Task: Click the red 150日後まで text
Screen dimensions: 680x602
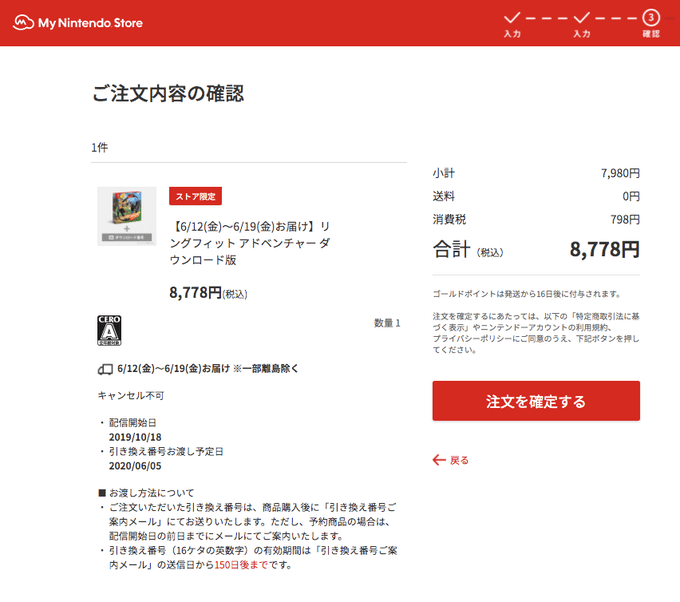Action: pos(241,565)
